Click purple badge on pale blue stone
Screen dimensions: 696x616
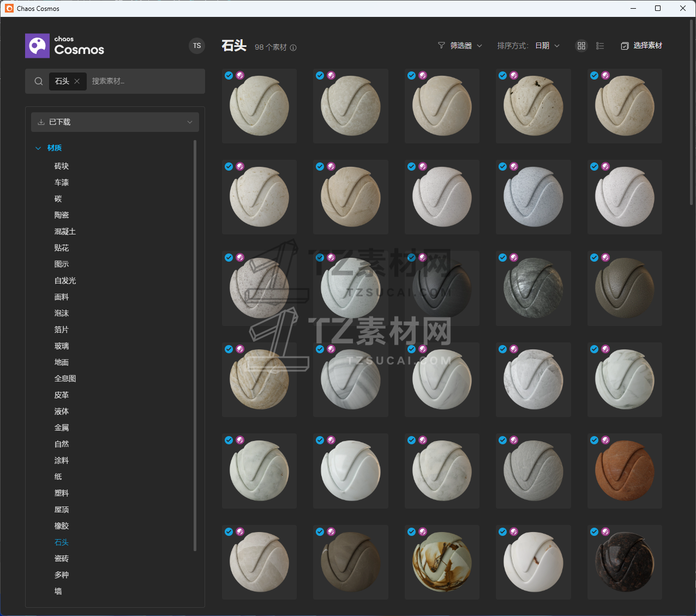(x=514, y=166)
